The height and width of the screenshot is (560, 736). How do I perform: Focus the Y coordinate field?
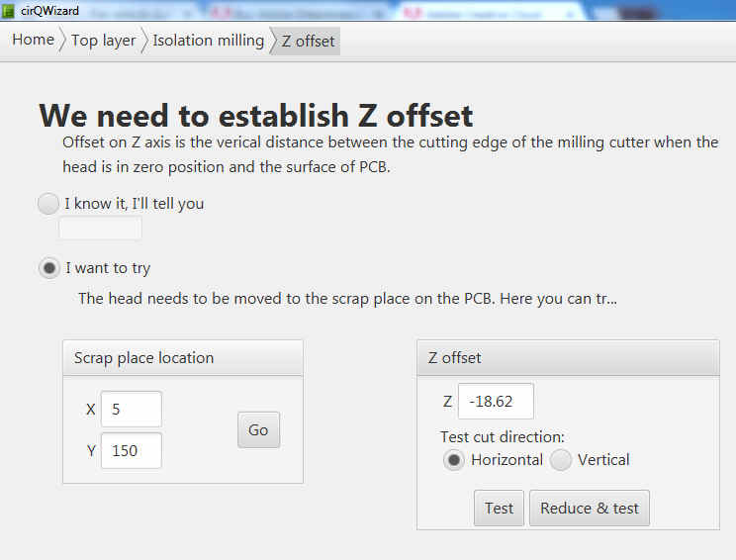131,451
